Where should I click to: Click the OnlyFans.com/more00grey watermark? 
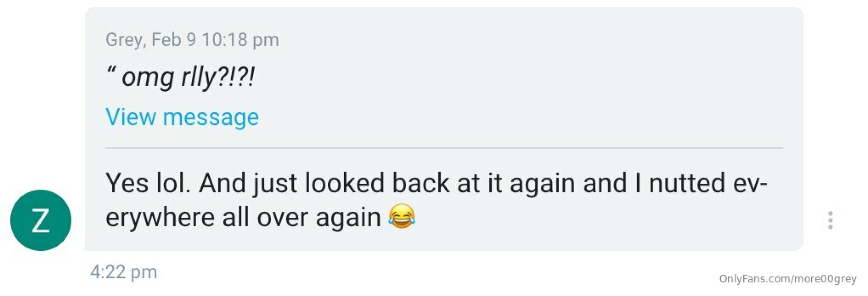tap(788, 279)
